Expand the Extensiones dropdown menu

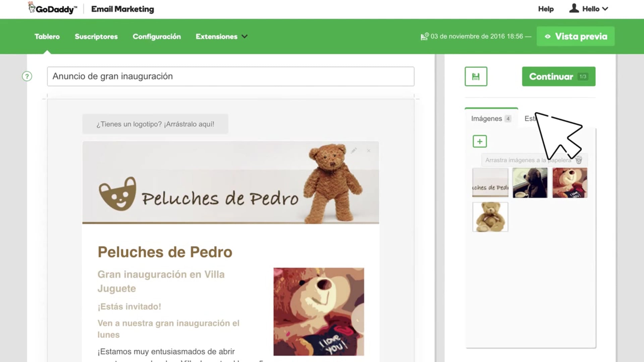tap(221, 37)
